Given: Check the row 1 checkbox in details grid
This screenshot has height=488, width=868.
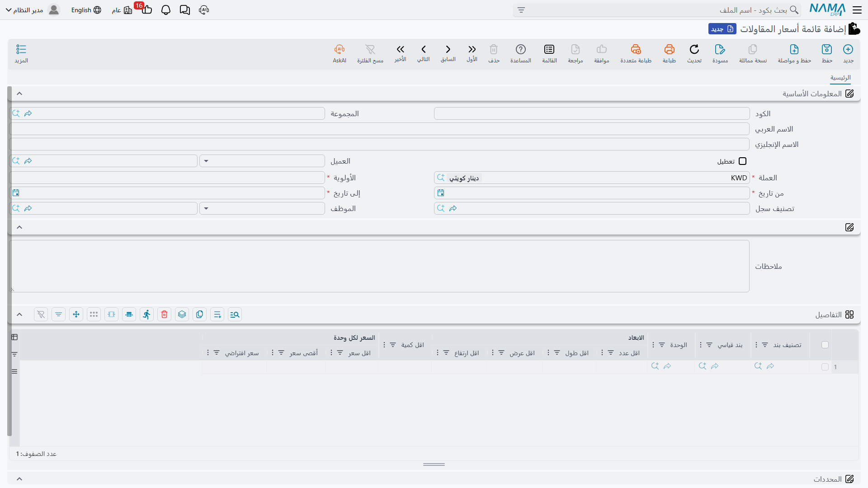Looking at the screenshot, I should [825, 367].
